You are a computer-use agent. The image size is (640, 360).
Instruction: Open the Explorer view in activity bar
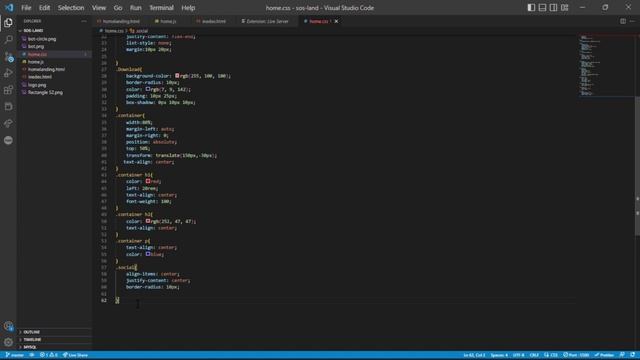tap(8, 23)
